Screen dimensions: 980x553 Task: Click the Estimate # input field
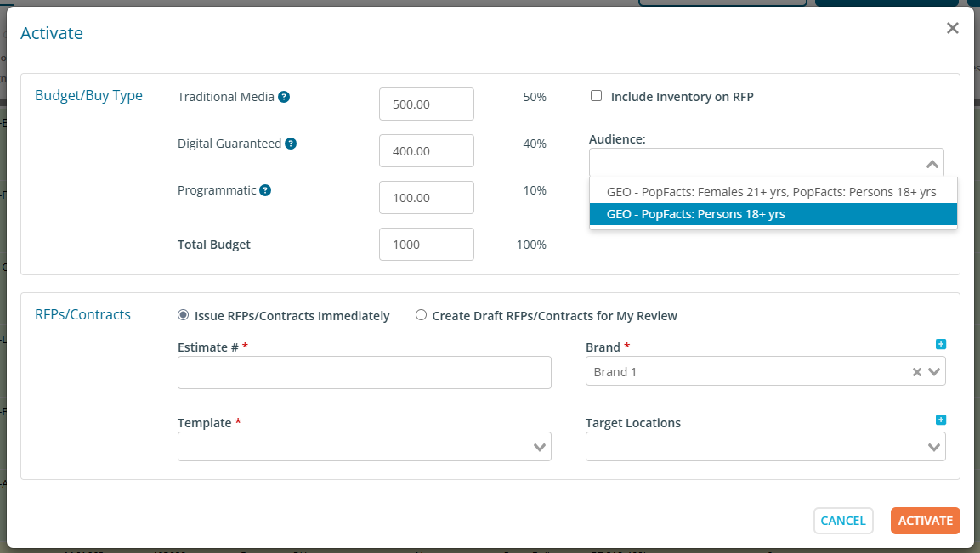[364, 372]
